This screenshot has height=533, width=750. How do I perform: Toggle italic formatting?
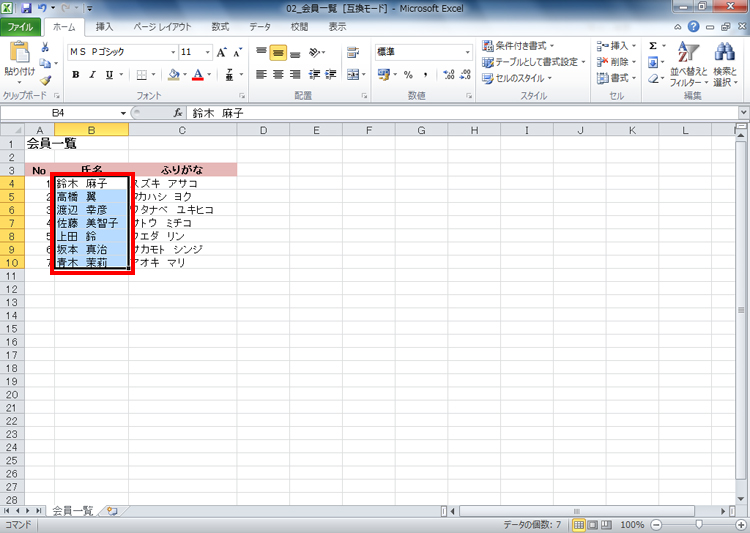click(x=92, y=75)
